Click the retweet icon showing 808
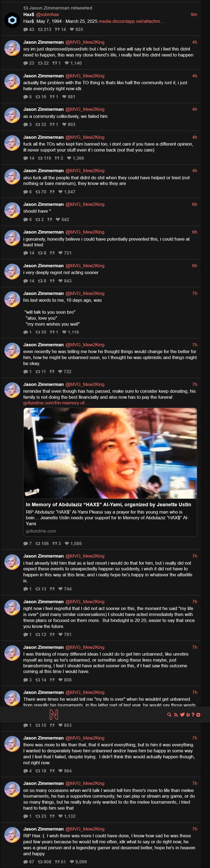210x868 pixels. tap(40, 861)
